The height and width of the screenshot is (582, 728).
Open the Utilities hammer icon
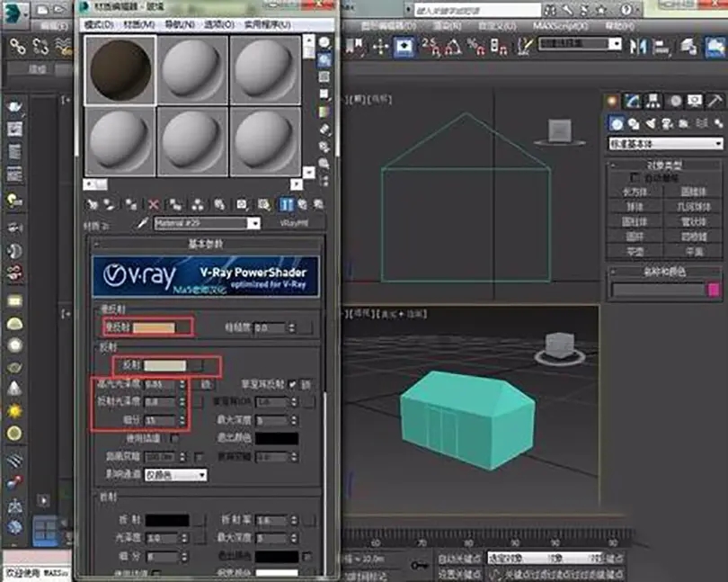point(715,101)
